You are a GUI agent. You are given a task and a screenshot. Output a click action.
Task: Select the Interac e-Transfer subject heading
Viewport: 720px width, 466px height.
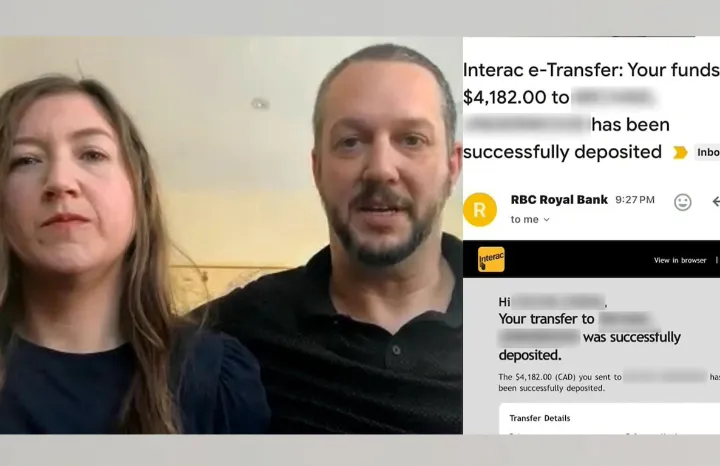[591, 111]
